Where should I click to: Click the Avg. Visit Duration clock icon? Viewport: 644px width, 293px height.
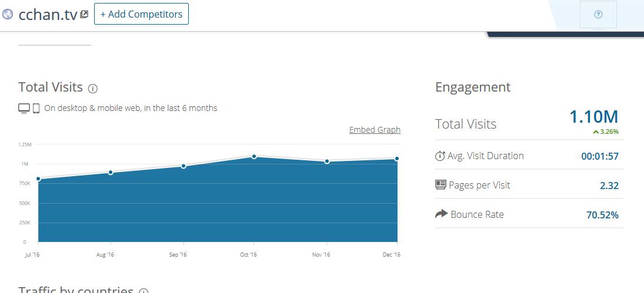(441, 156)
